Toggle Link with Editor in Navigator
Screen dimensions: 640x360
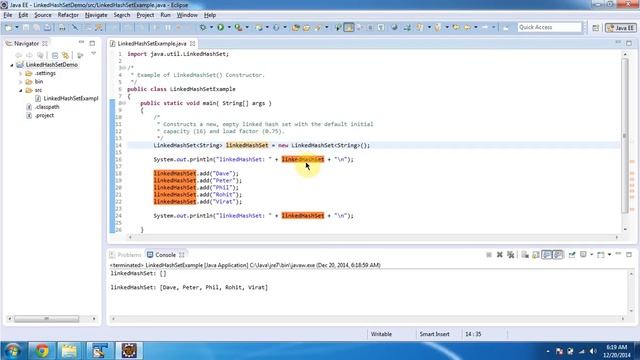point(65,55)
